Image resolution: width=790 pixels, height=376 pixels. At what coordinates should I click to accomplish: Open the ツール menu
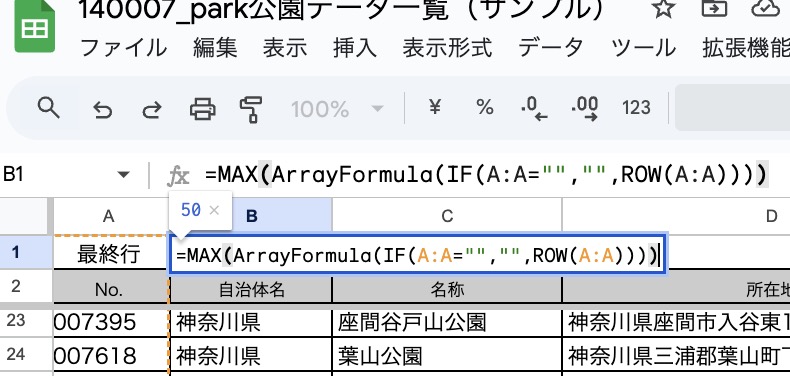click(x=643, y=48)
